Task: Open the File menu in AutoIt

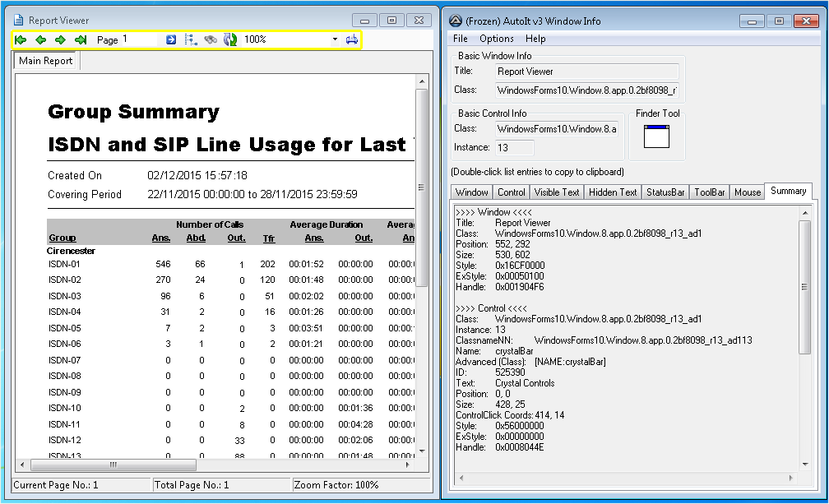Action: click(x=461, y=39)
